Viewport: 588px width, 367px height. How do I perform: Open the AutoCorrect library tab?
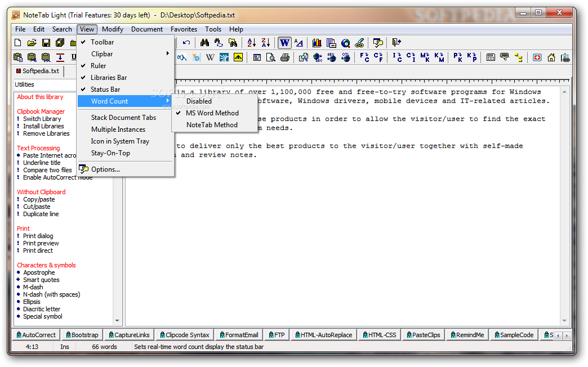point(36,335)
